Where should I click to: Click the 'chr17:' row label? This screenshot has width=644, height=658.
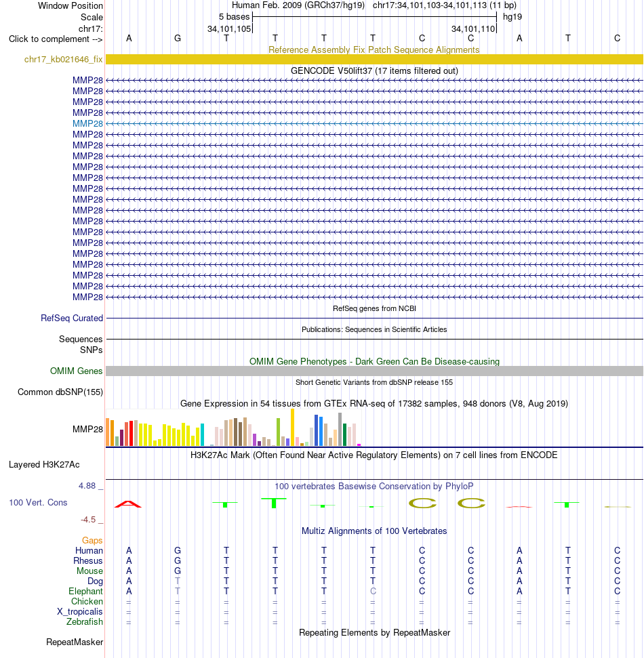[90, 28]
